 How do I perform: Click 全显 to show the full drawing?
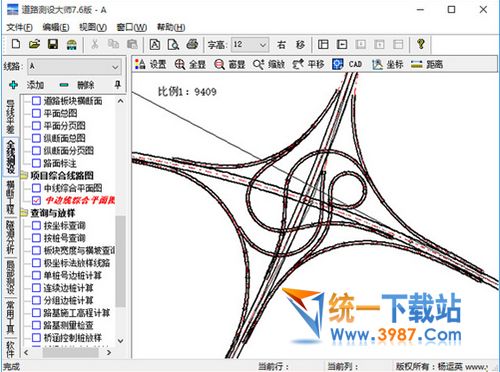[190, 64]
